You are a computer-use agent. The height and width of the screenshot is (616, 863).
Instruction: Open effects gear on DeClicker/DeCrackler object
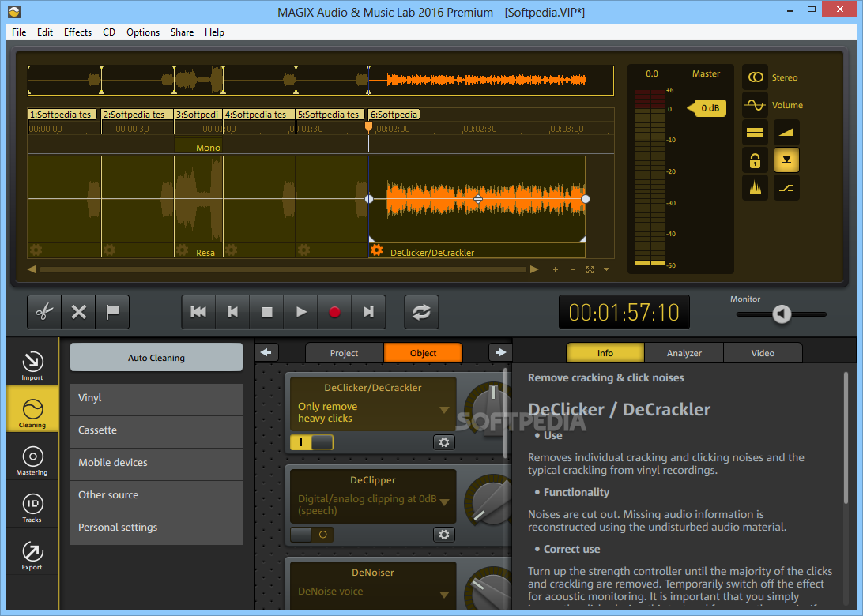coord(376,251)
